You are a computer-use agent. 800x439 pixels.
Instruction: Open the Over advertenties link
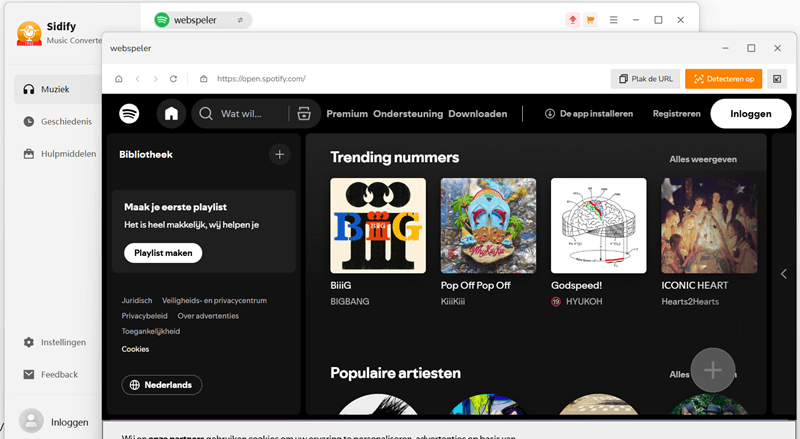208,316
